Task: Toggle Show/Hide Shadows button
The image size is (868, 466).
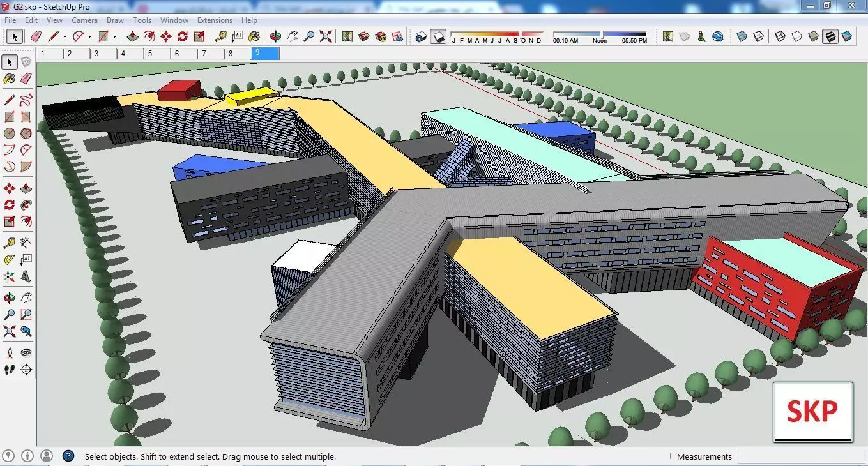Action: click(x=438, y=36)
